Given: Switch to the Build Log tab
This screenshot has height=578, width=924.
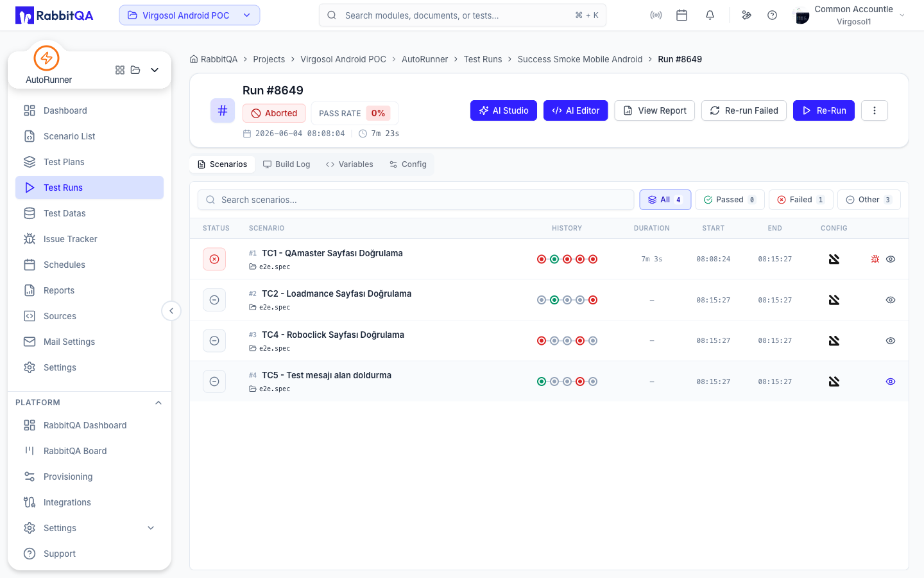Looking at the screenshot, I should (x=287, y=164).
